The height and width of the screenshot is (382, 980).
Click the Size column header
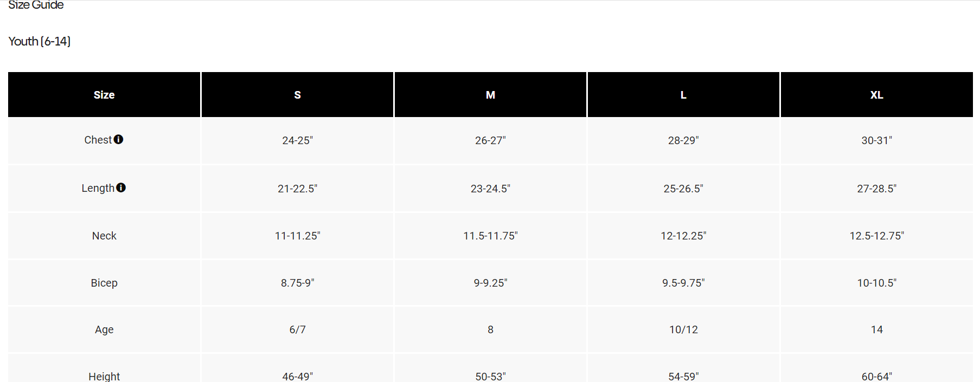(104, 95)
